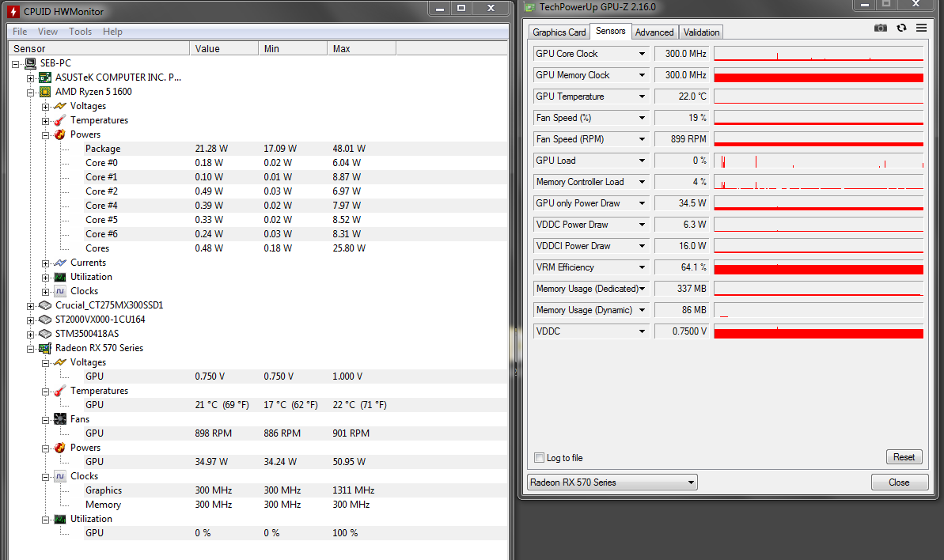The width and height of the screenshot is (944, 560).
Task: Open the Help menu in HWMonitor
Action: click(x=112, y=32)
